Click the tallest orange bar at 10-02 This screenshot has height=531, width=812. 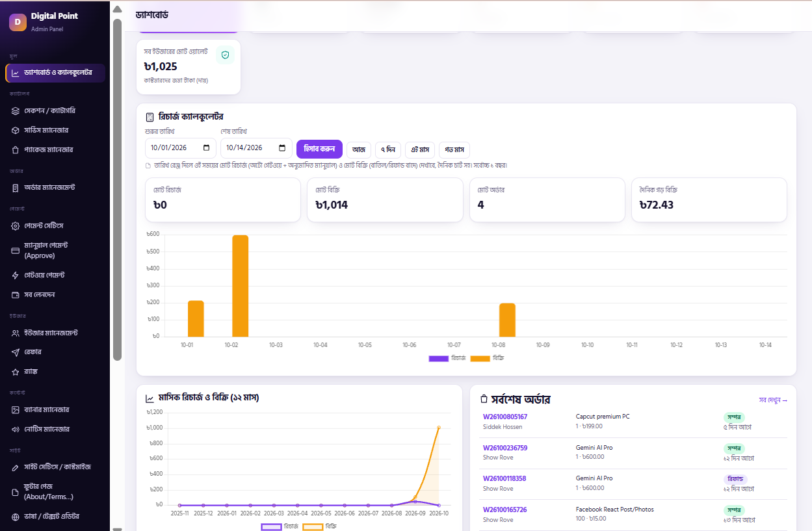tap(241, 286)
